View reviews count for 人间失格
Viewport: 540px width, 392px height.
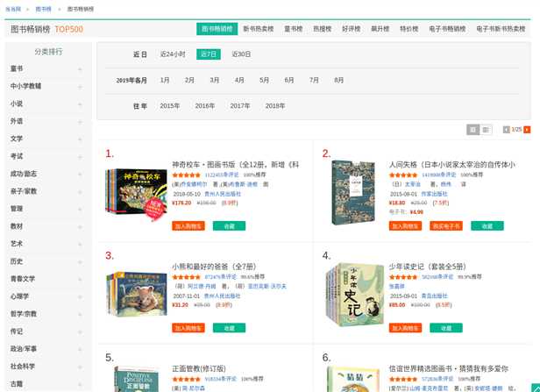tap(438, 175)
